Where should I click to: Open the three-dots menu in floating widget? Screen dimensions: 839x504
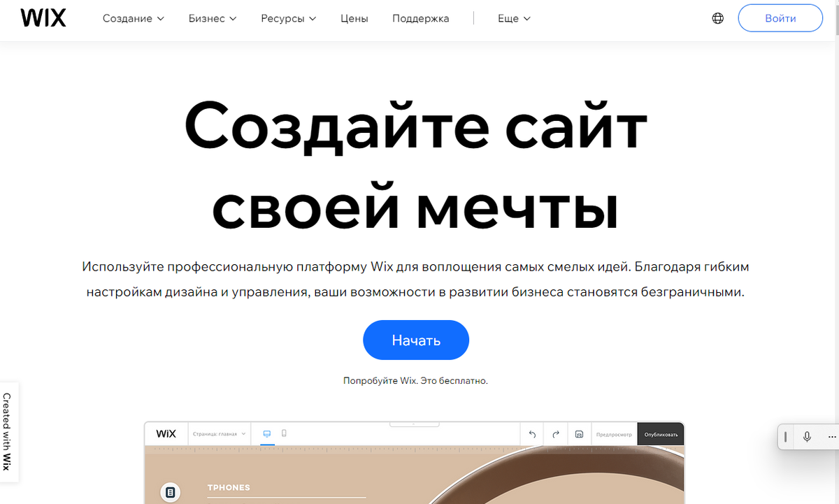(x=831, y=437)
